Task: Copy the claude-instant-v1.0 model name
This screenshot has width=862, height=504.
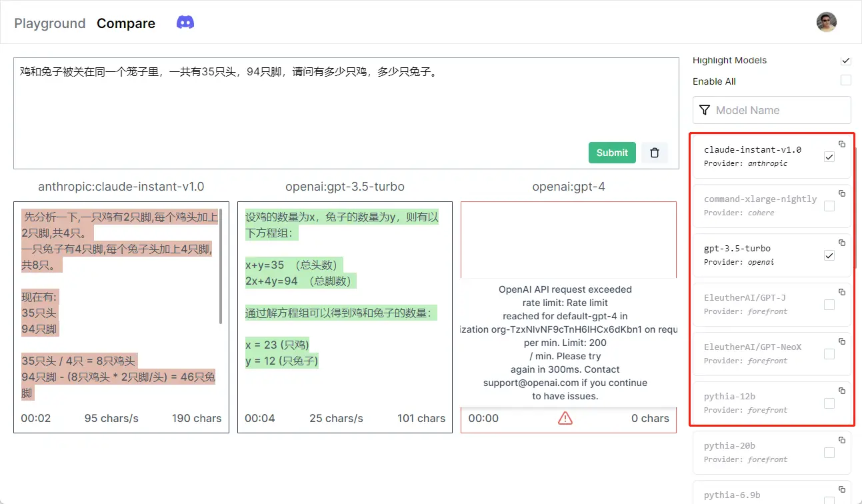Action: (842, 144)
